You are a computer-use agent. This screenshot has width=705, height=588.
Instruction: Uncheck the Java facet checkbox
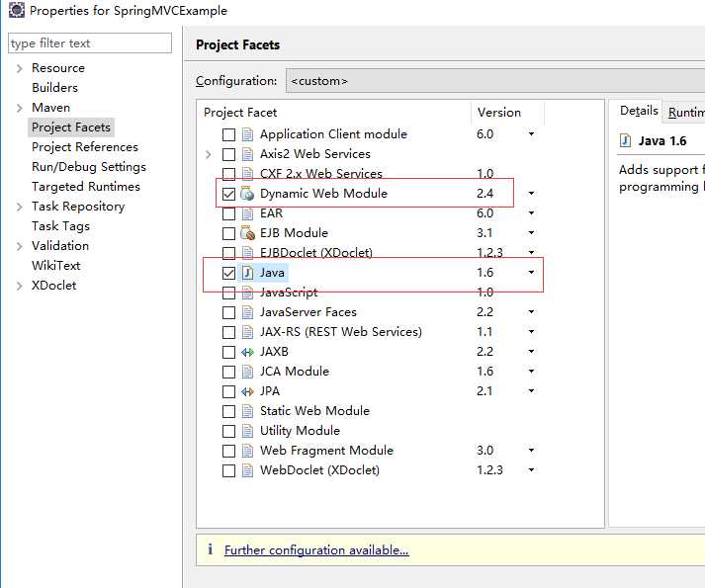pos(228,273)
